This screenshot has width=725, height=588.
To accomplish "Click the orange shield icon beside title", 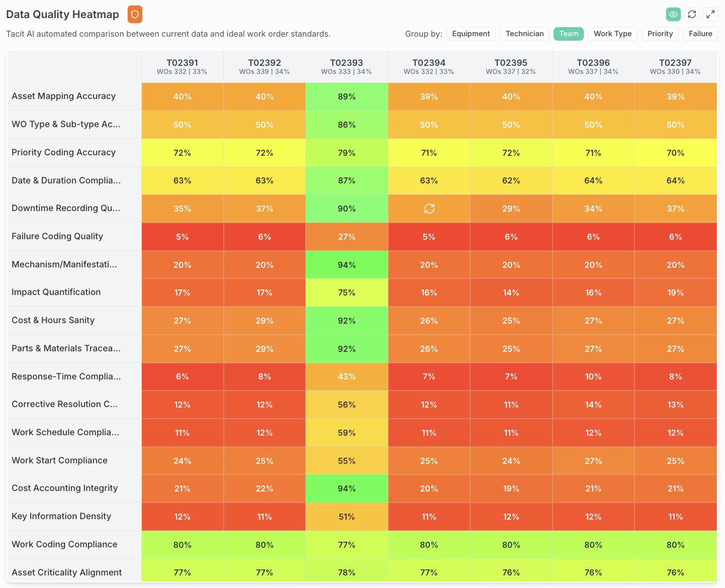I will coord(135,15).
